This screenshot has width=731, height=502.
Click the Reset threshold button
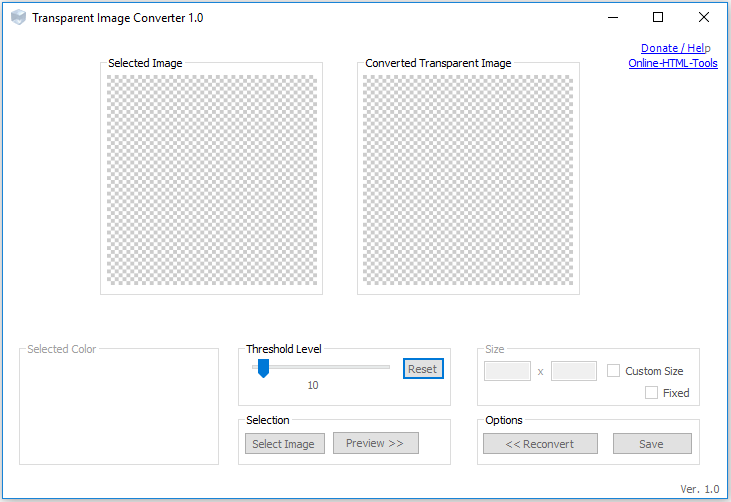[x=423, y=369]
